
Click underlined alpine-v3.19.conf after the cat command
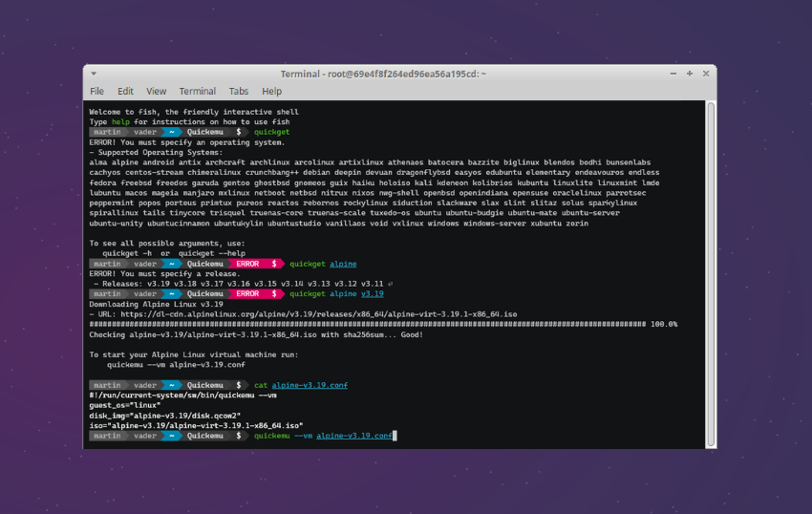[309, 384]
